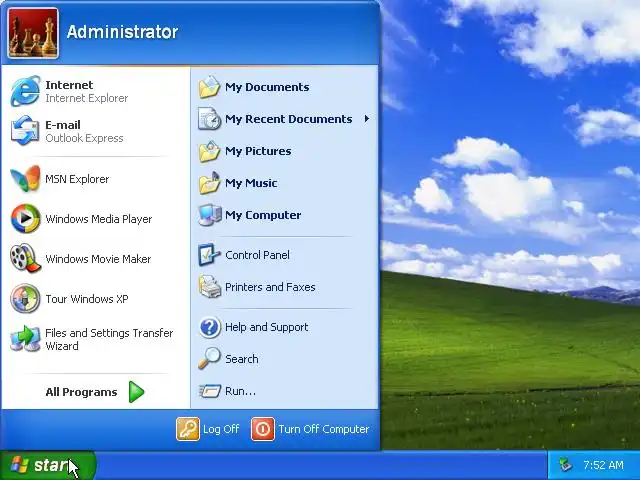Click the Run window icon
Image resolution: width=640 pixels, height=480 pixels.
(210, 391)
